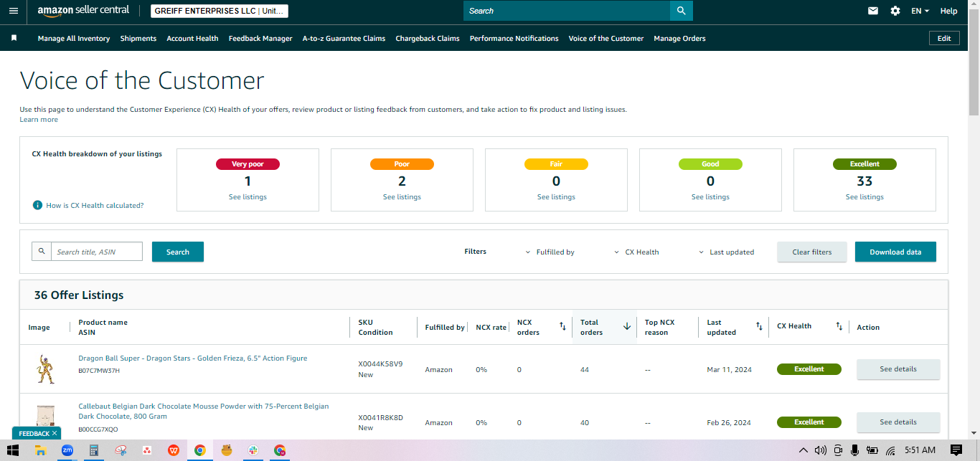The height and width of the screenshot is (461, 980).
Task: Open Snipping Tool from the taskbar
Action: click(x=121, y=450)
